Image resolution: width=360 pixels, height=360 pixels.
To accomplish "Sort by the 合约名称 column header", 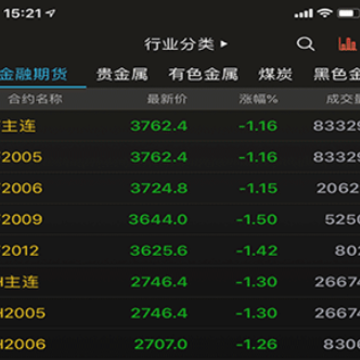I will (35, 99).
